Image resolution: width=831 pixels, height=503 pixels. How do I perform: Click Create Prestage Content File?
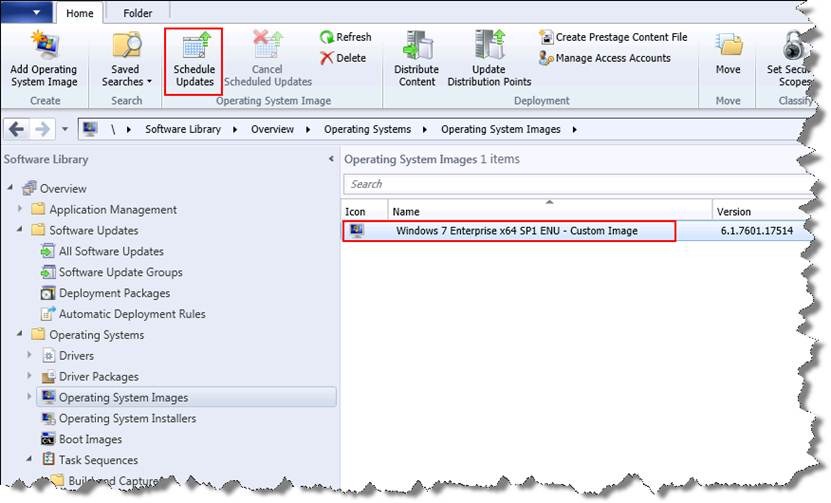pos(613,37)
